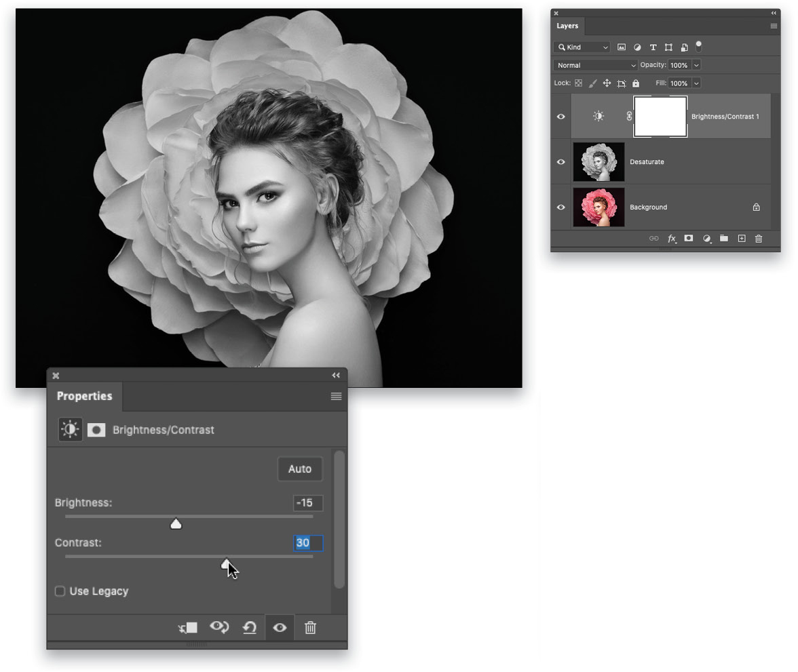Select the Brightness/Contrast 1 layer mask thumbnail
This screenshot has height=672, width=798.
tap(660, 116)
